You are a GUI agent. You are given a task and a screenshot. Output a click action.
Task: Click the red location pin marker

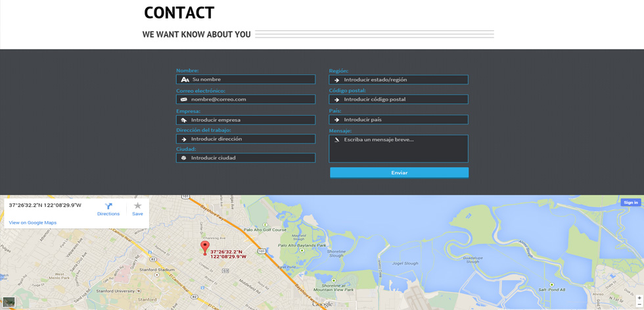coord(204,248)
